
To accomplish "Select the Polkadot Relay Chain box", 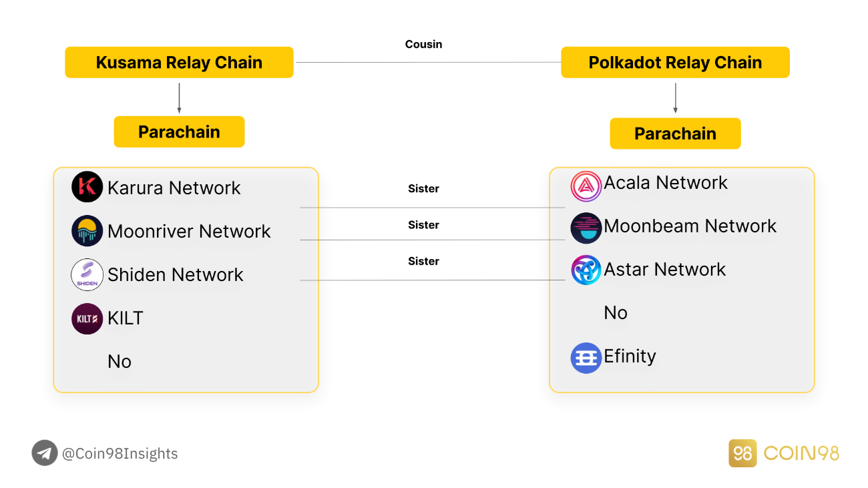I will click(x=675, y=63).
